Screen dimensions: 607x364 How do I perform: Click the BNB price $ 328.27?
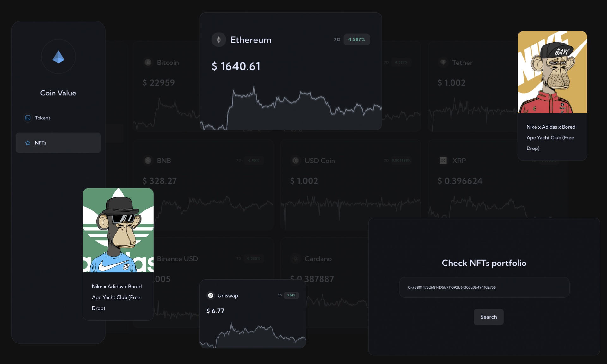pos(160,181)
